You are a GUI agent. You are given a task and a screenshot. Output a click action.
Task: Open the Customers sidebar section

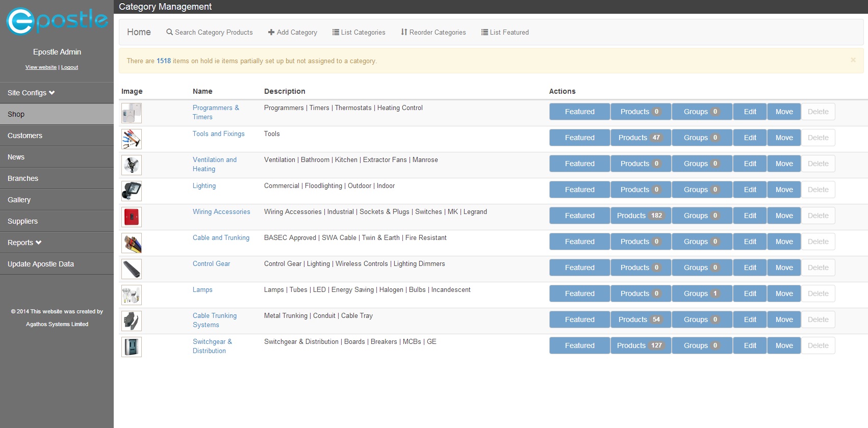(x=25, y=136)
